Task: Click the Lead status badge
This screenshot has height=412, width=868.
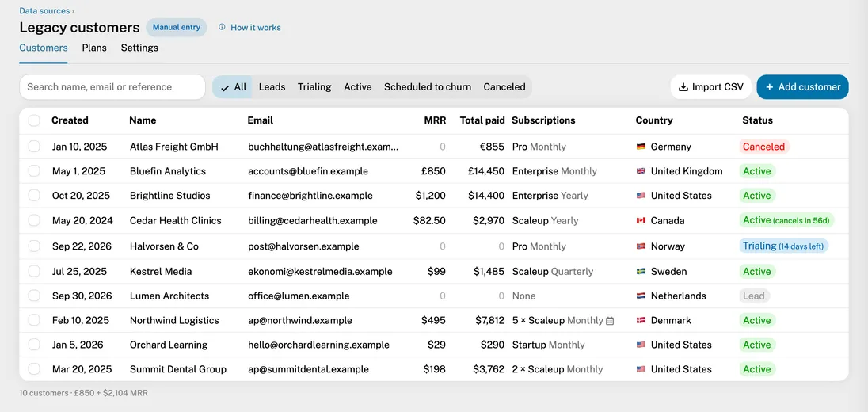Action: tap(754, 296)
